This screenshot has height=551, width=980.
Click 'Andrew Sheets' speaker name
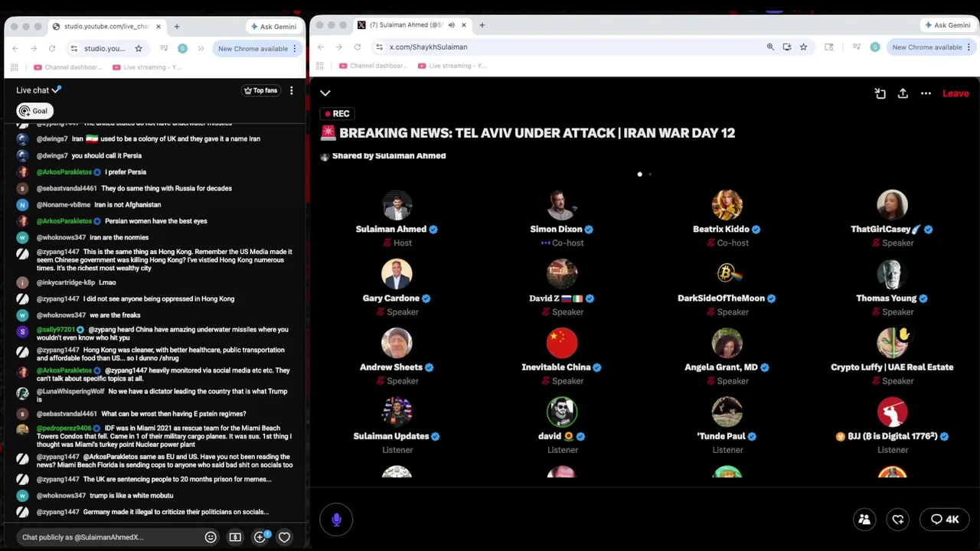point(391,367)
